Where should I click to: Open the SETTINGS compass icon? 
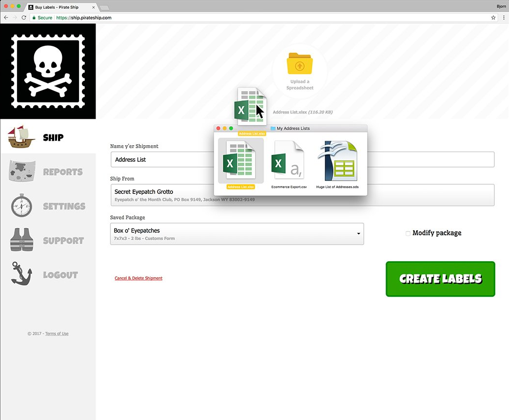[x=21, y=205]
